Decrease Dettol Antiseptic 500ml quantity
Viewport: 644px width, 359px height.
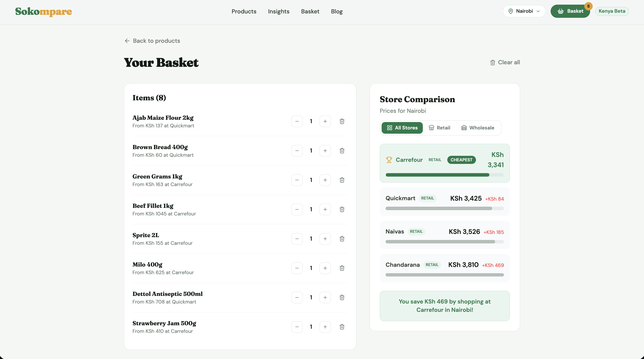coord(297,298)
